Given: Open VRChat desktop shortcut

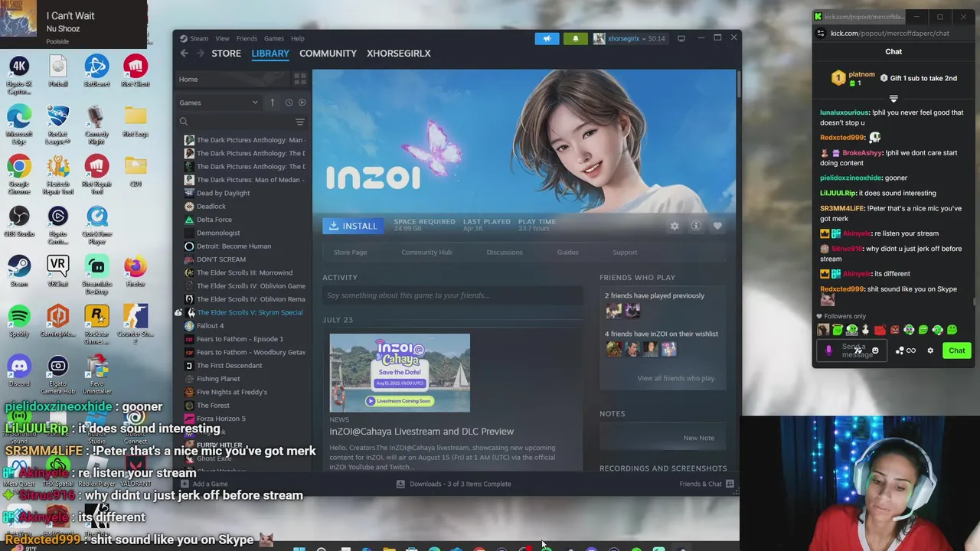Looking at the screenshot, I should coord(58,271).
